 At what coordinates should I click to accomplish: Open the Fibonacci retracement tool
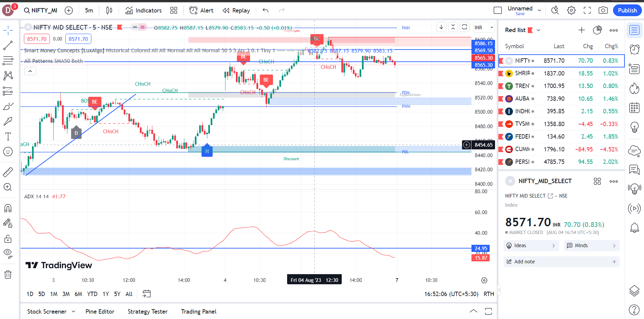point(8,61)
